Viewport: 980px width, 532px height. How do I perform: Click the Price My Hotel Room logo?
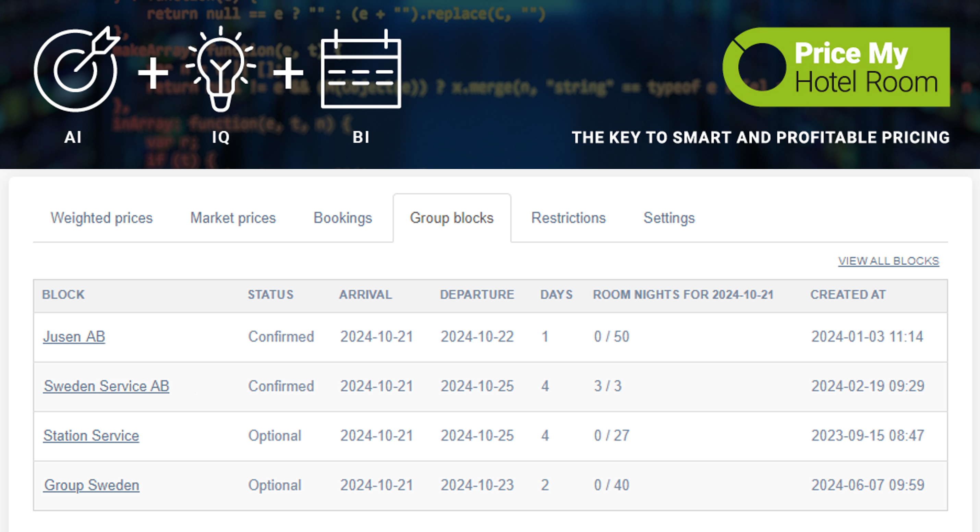point(836,67)
